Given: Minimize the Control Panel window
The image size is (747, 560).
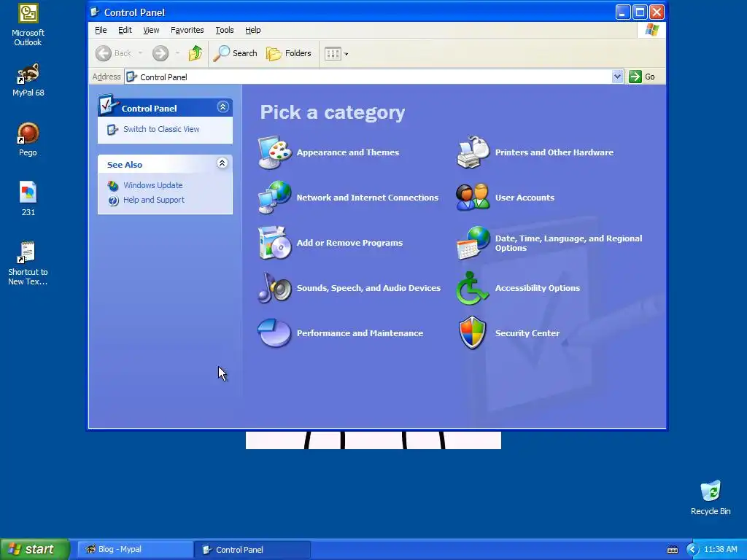Looking at the screenshot, I should click(x=623, y=12).
